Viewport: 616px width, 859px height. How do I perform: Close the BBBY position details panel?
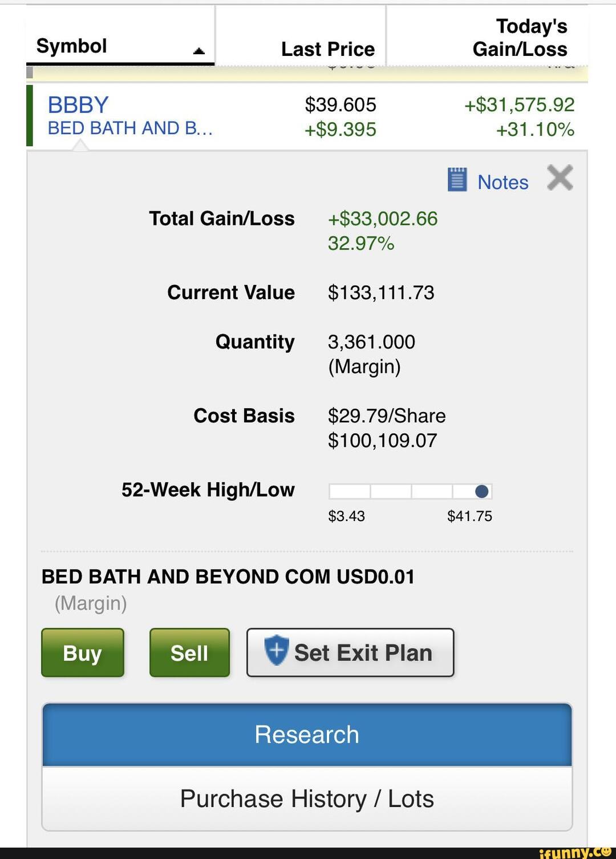point(560,178)
